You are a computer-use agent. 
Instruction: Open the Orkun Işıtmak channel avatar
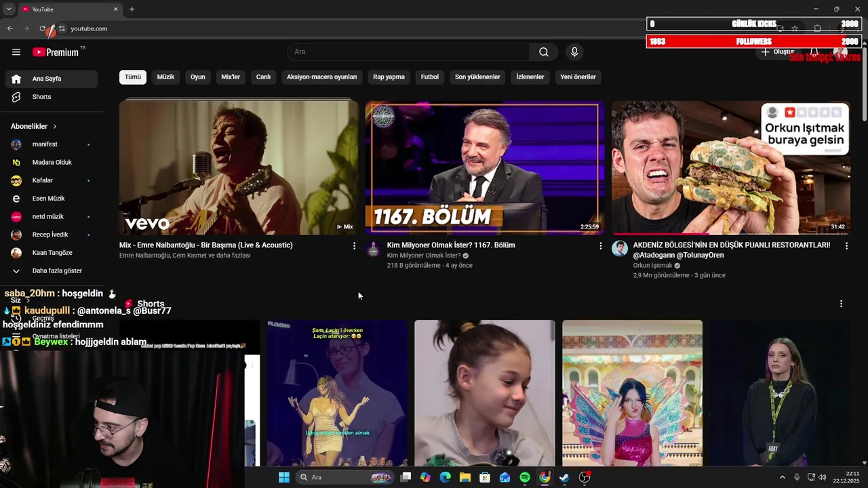(620, 249)
